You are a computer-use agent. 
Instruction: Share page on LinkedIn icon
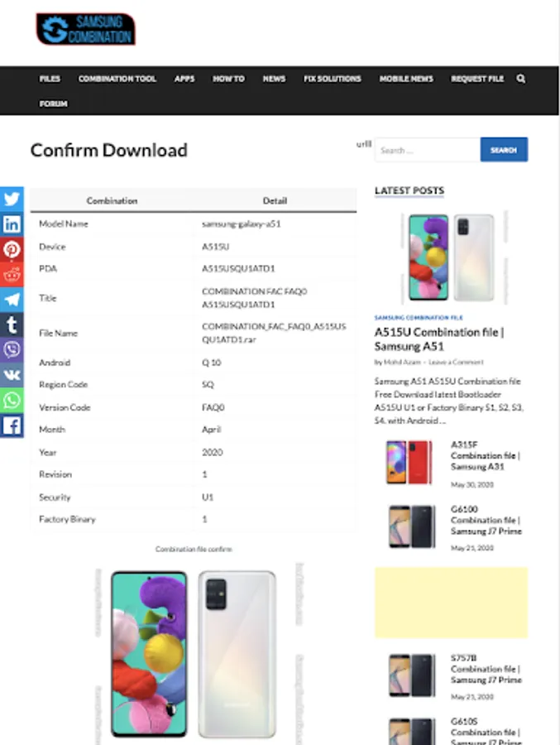(12, 223)
